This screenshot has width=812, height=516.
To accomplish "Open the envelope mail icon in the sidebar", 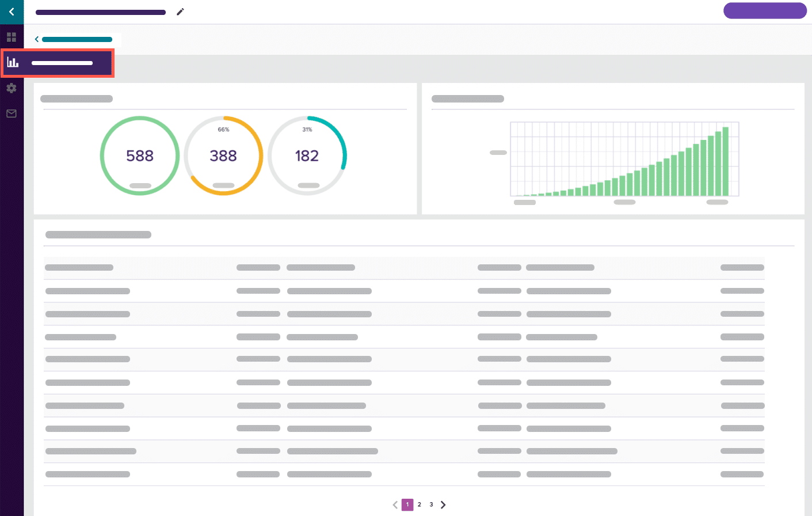I will point(12,113).
